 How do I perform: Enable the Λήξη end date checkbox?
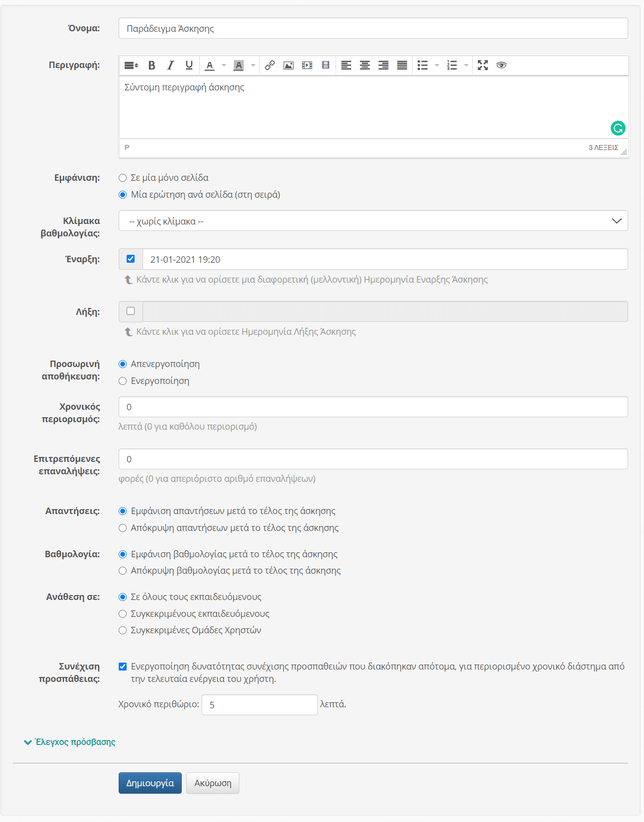(131, 311)
